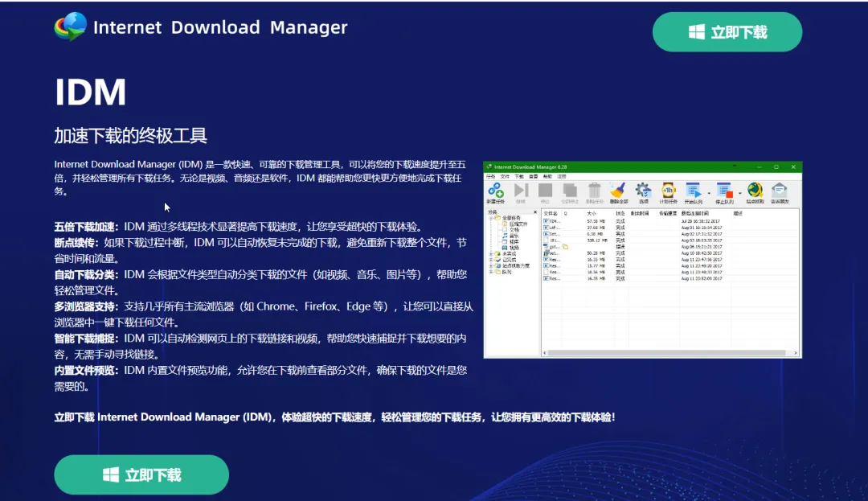Expand the 未完成 tree node

(x=491, y=254)
